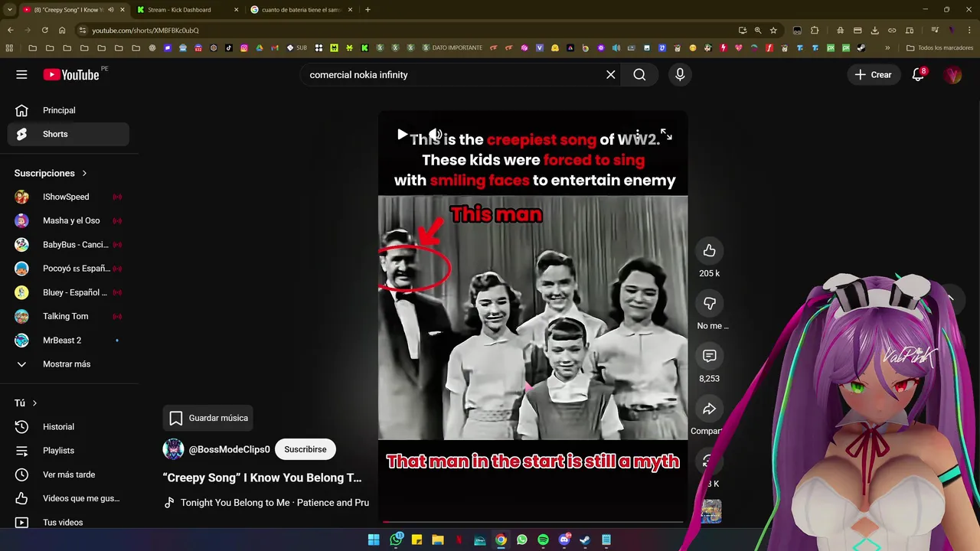
Task: Open the notifications bell
Action: tap(918, 74)
